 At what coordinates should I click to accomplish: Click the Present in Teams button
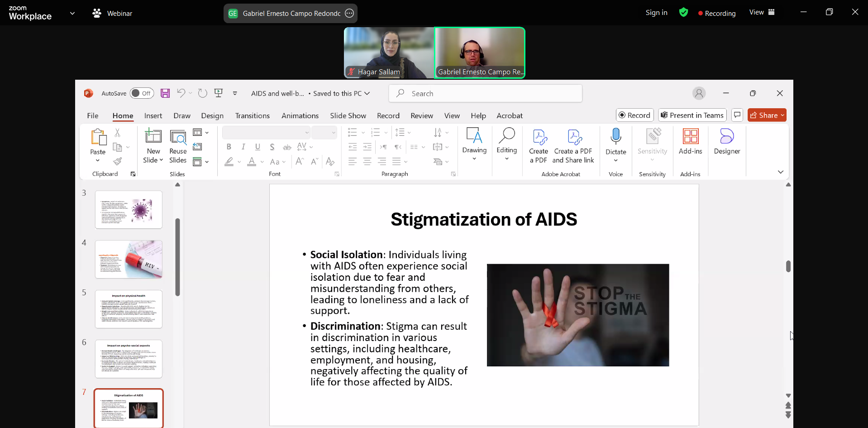pos(692,115)
